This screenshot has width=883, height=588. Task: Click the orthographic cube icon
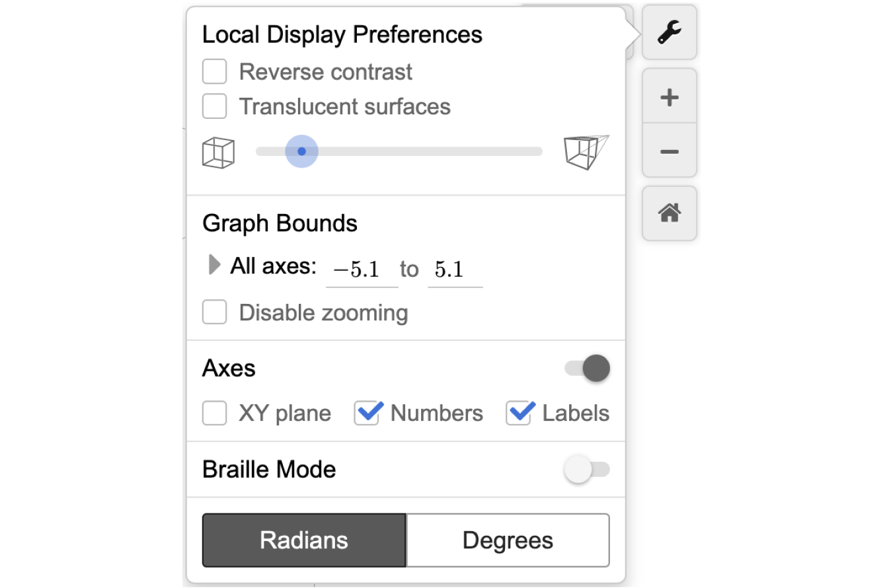tap(218, 153)
